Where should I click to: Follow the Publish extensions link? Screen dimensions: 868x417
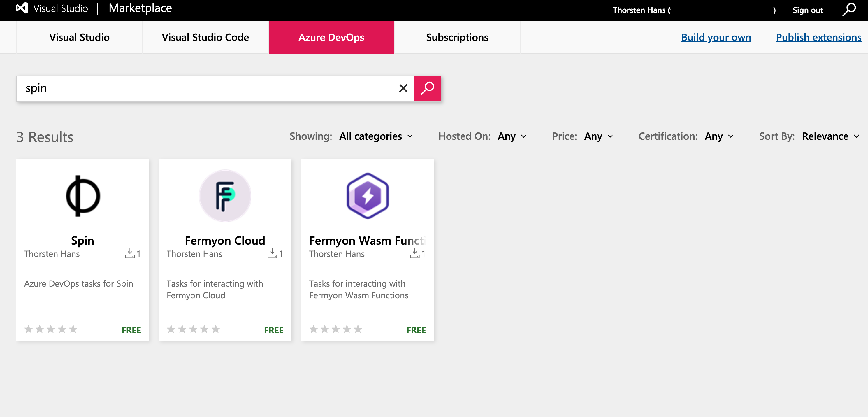pos(818,37)
